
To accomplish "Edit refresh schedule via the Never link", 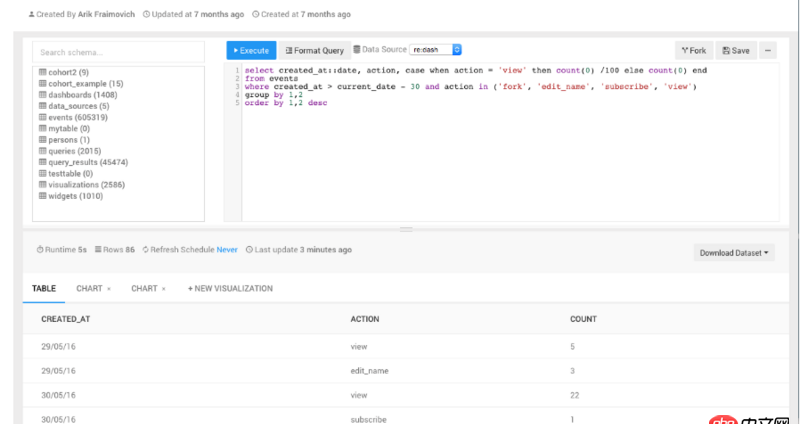I will [x=227, y=249].
